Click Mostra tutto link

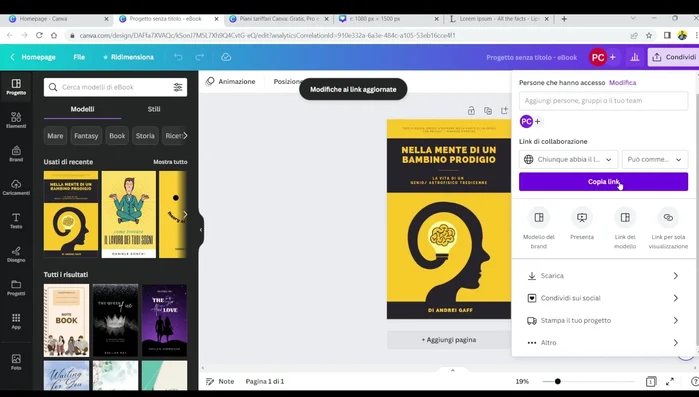[170, 162]
